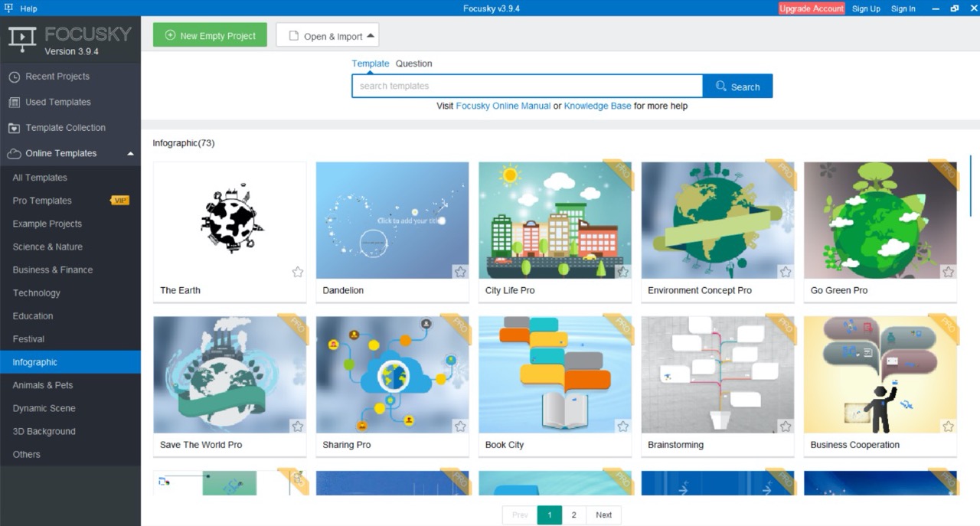Toggle favorite star on The Earth template

(x=298, y=272)
